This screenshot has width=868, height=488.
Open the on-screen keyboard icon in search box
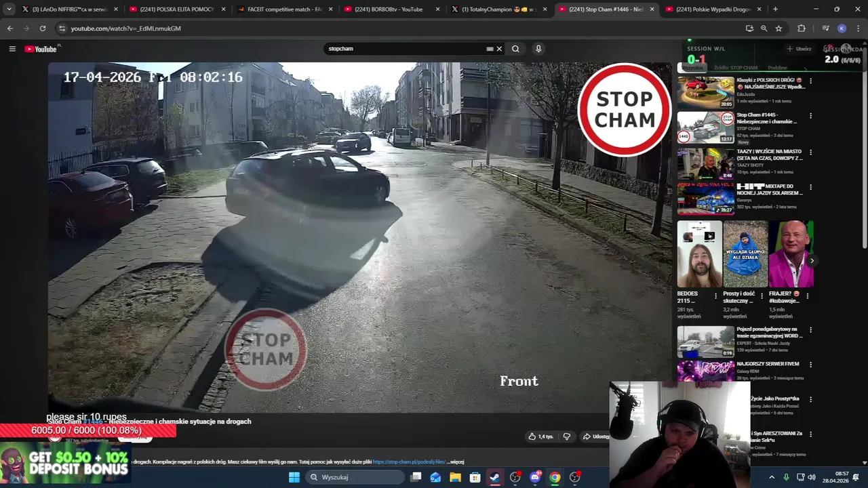490,49
